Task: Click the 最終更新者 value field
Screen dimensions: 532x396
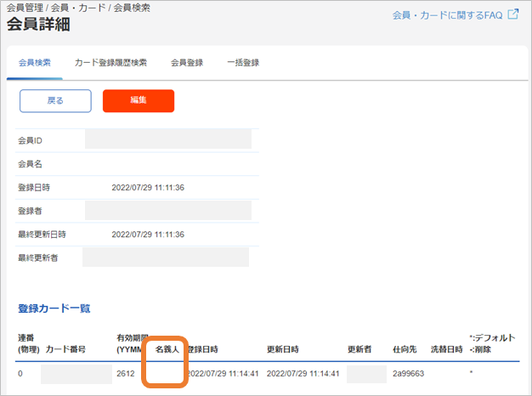Action: click(x=166, y=257)
